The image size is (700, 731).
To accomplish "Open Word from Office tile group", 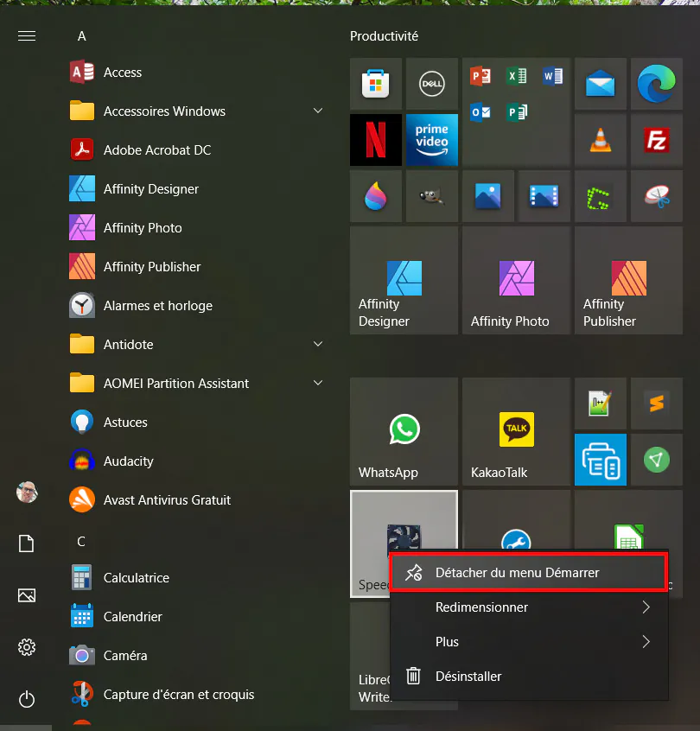I will click(x=553, y=76).
